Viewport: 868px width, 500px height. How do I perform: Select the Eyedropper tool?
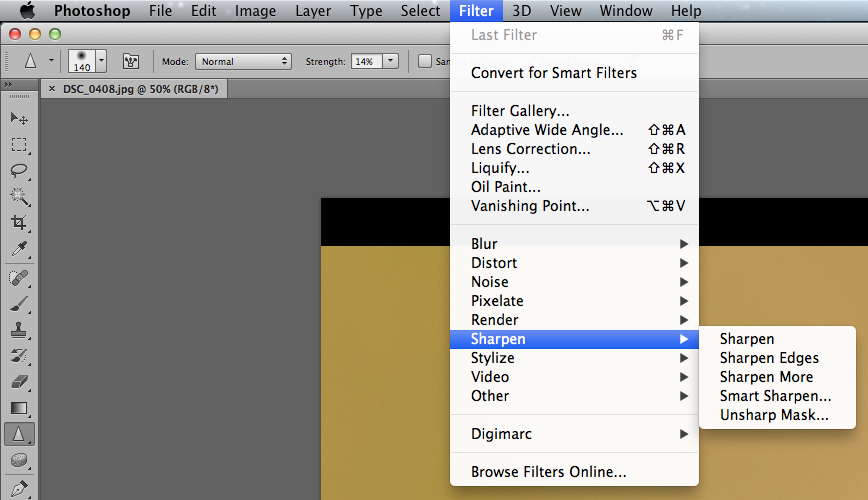click(19, 248)
